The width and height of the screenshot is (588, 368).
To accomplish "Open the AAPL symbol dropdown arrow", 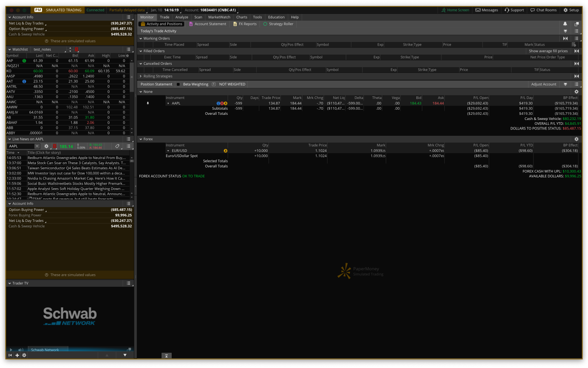I will tap(37, 146).
